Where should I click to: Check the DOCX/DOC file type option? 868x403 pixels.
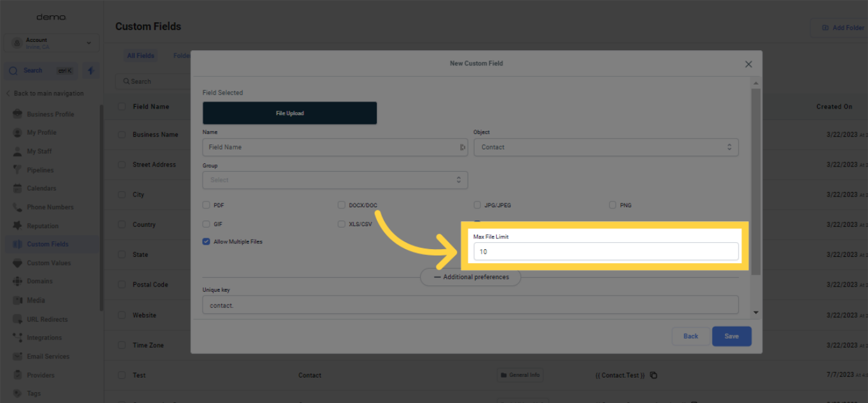[x=342, y=205]
